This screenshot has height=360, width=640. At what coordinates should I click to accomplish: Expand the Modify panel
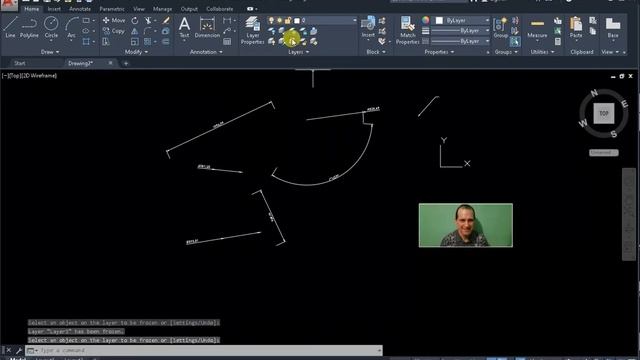(x=136, y=52)
